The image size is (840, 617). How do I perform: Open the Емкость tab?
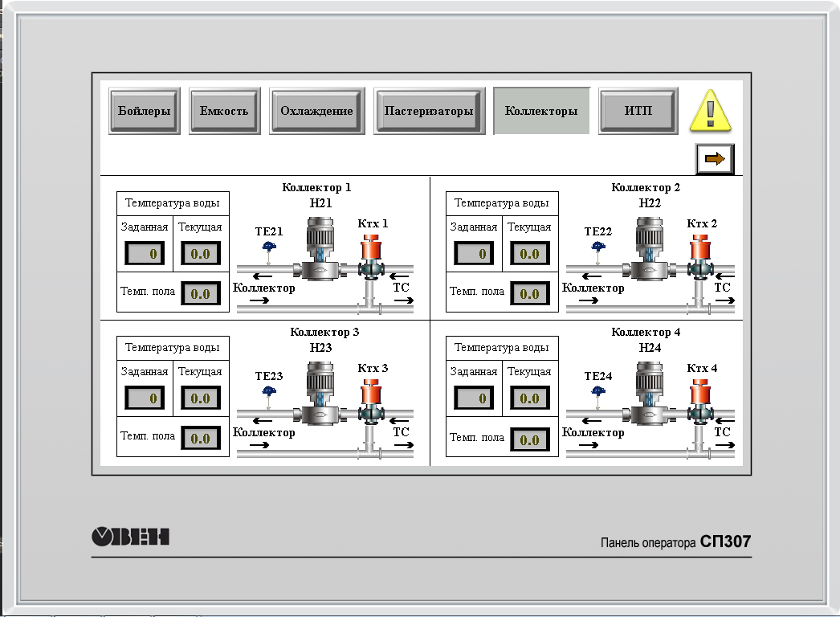(224, 111)
